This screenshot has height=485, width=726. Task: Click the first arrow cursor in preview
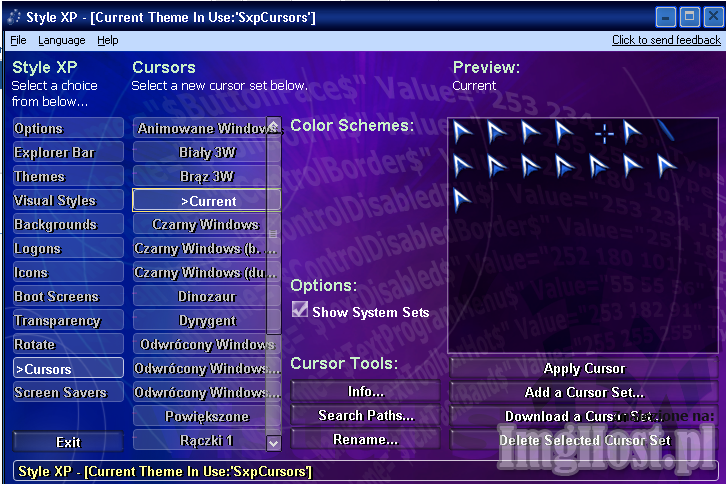click(x=462, y=132)
